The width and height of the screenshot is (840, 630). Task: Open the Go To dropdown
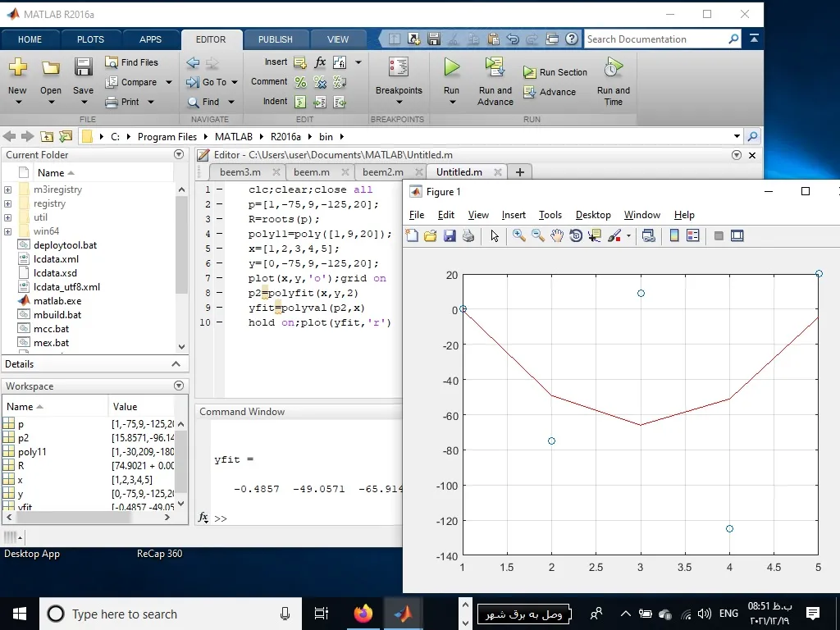click(x=234, y=82)
